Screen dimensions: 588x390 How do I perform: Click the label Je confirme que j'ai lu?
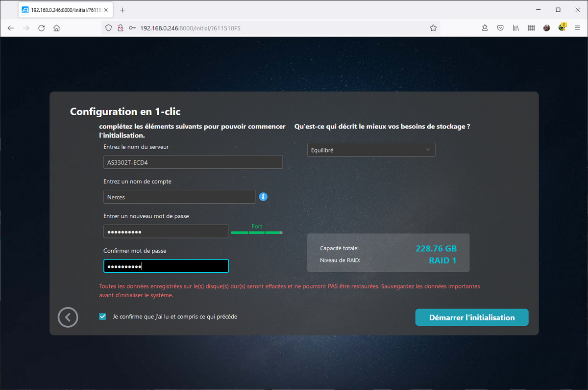click(175, 317)
